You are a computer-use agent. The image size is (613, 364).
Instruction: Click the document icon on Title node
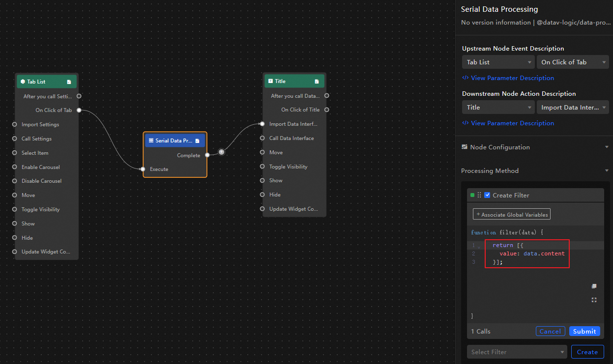pos(317,82)
